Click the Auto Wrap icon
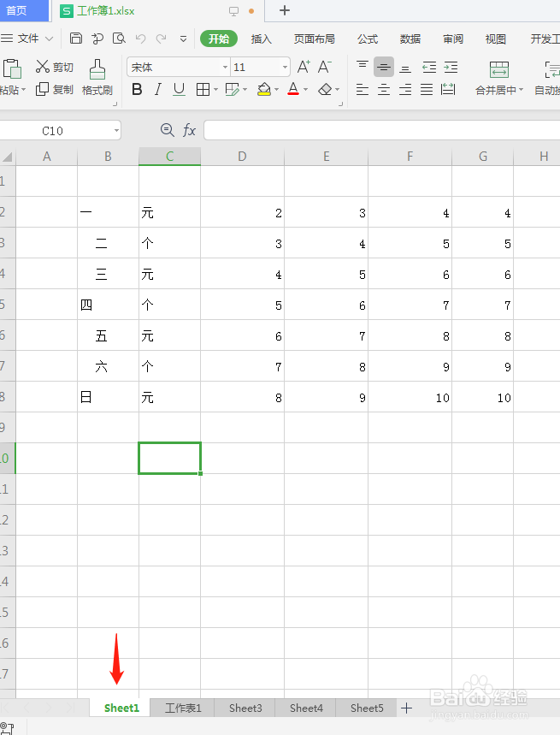Image resolution: width=560 pixels, height=735 pixels. tap(552, 69)
